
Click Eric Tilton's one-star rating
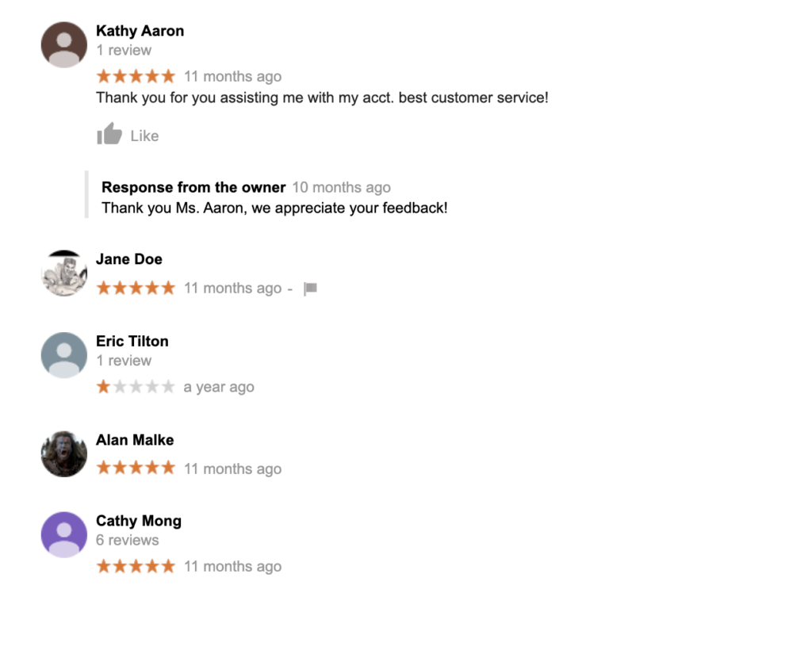(x=136, y=387)
